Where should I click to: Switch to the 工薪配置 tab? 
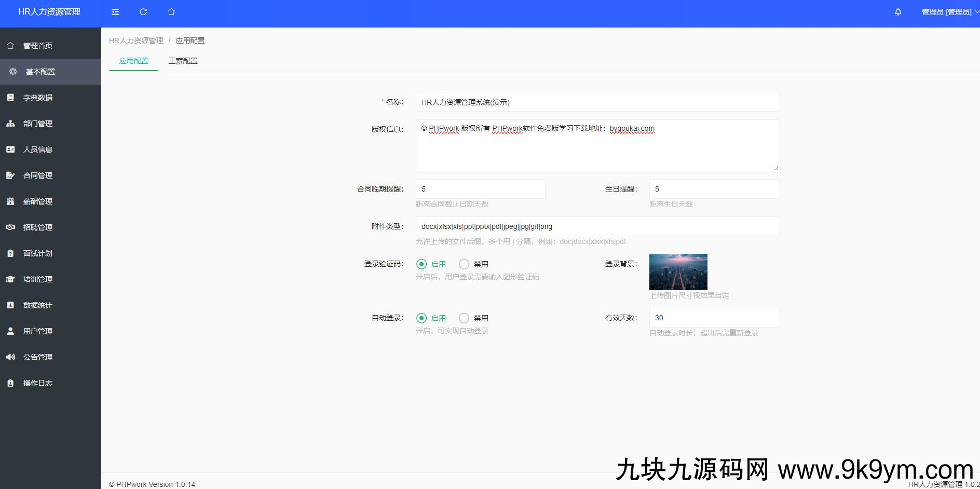[183, 61]
